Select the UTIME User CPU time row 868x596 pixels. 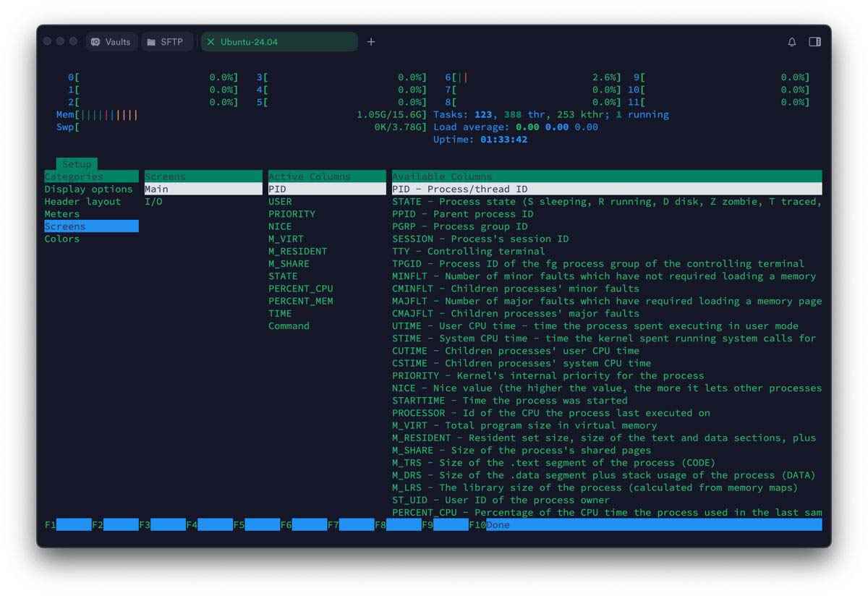pyautogui.click(x=607, y=325)
